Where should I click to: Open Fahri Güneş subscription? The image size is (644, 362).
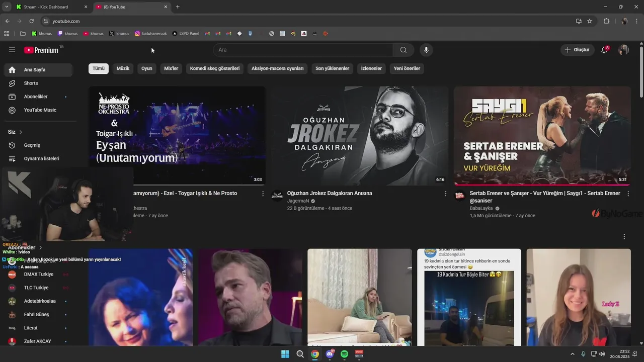point(38,315)
